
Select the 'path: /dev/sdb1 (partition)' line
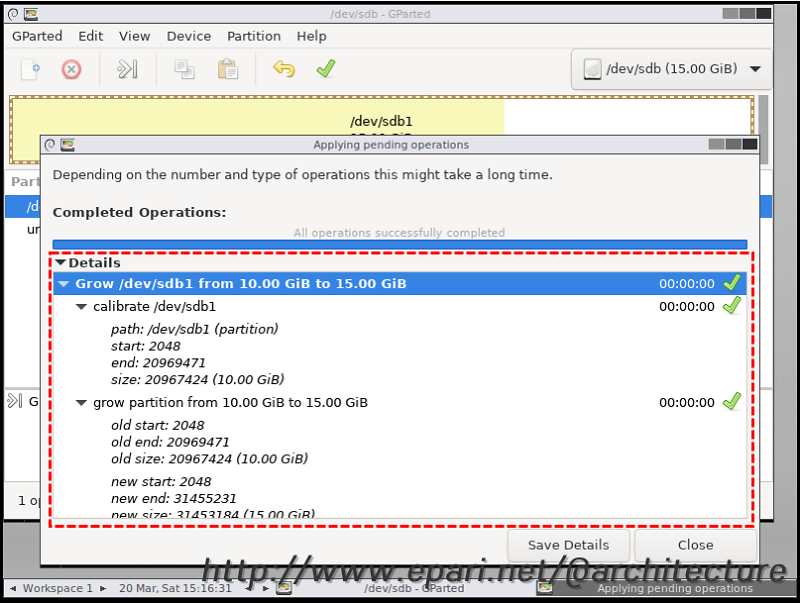coord(194,329)
